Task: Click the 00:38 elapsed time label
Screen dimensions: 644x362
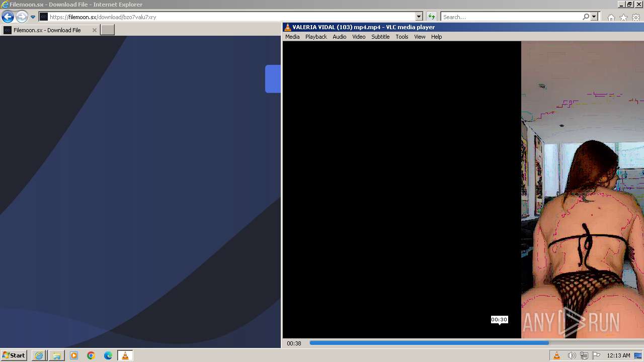Action: 294,343
